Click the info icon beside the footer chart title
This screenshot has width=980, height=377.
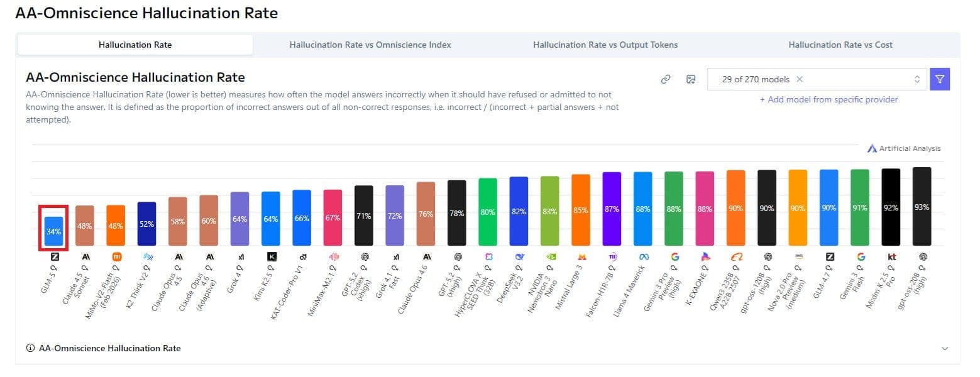(30, 348)
